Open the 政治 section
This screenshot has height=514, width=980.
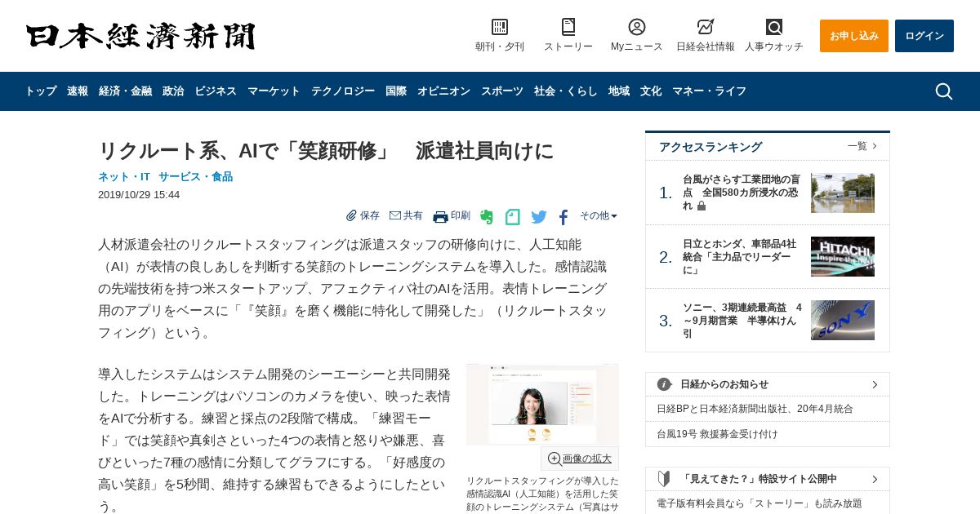pos(173,91)
